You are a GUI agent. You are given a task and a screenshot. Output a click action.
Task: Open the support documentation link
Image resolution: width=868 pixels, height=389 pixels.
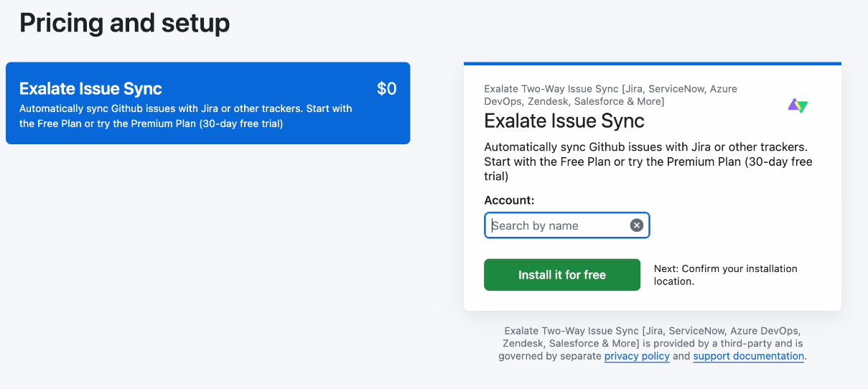coord(748,356)
